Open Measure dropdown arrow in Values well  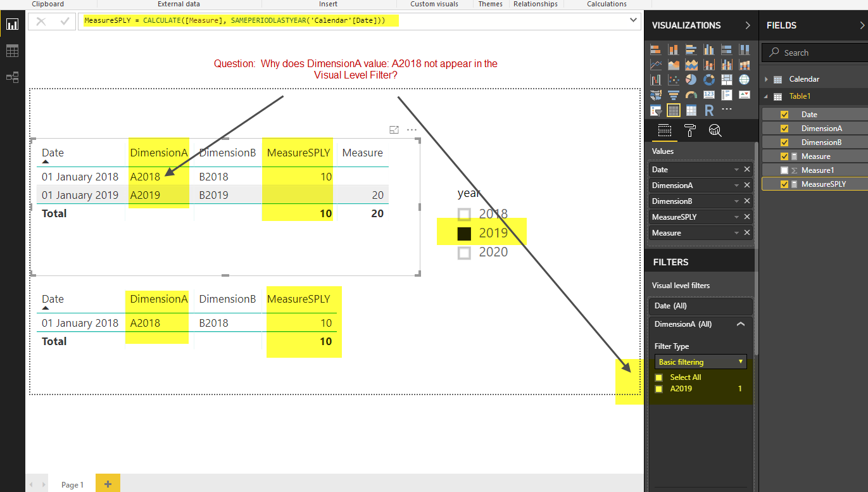[736, 233]
